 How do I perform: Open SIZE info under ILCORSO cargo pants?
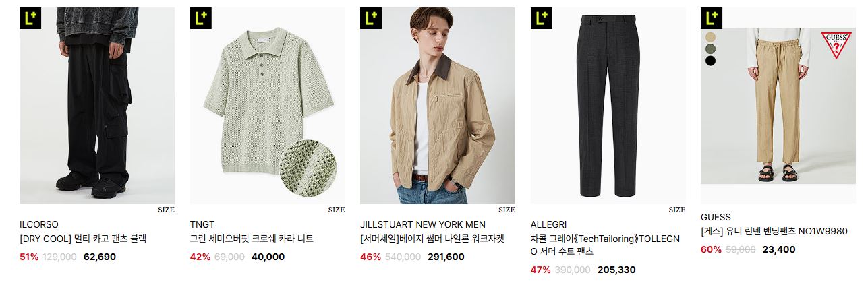pyautogui.click(x=166, y=210)
